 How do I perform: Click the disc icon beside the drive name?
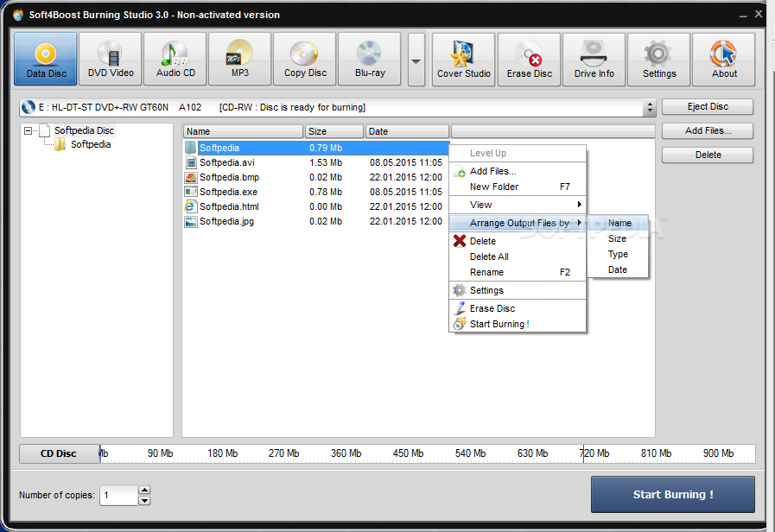point(29,107)
